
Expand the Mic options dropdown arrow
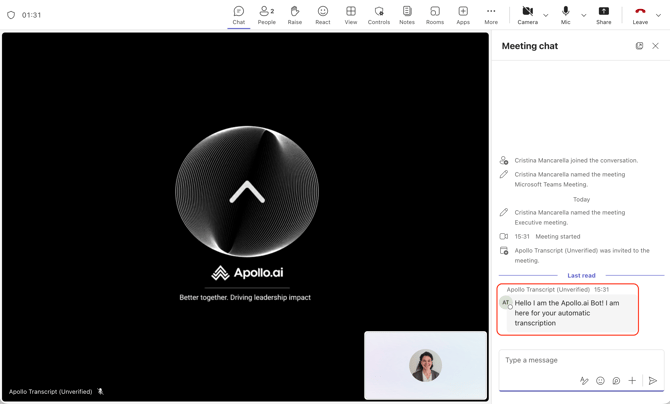coord(584,15)
